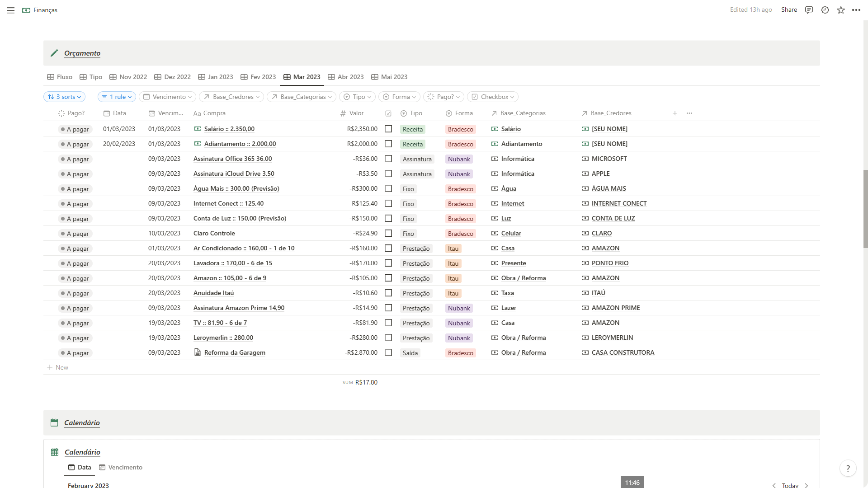The height and width of the screenshot is (488, 868).
Task: Click the Salário row money icon
Action: click(198, 129)
